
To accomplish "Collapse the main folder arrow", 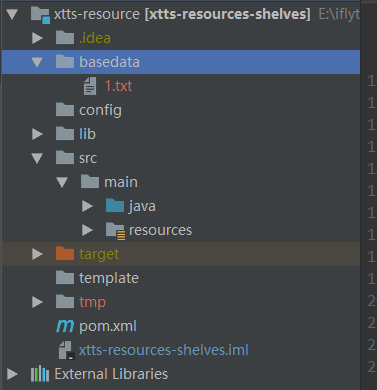I will pyautogui.click(x=62, y=182).
